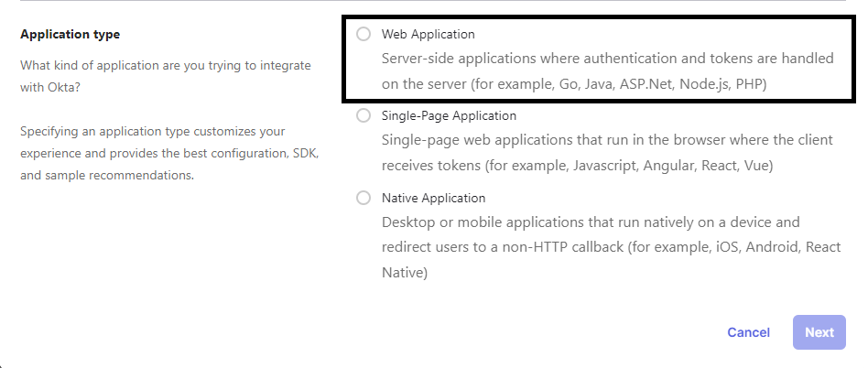Click the server-side applications description text
Image resolution: width=868 pixels, height=368 pixels.
pyautogui.click(x=607, y=71)
